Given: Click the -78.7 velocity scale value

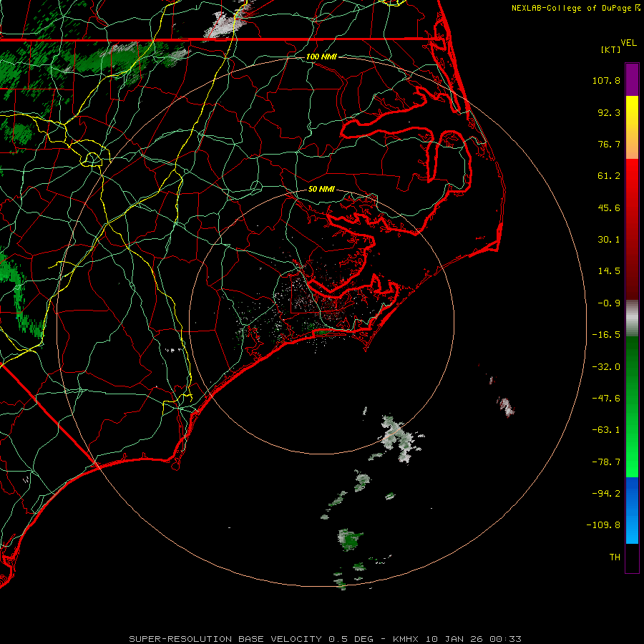Looking at the screenshot, I should [x=606, y=462].
